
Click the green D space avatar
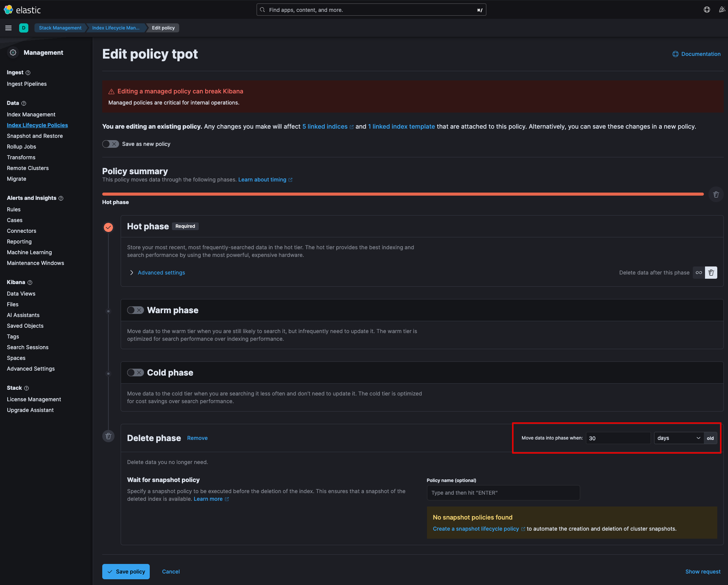click(24, 28)
